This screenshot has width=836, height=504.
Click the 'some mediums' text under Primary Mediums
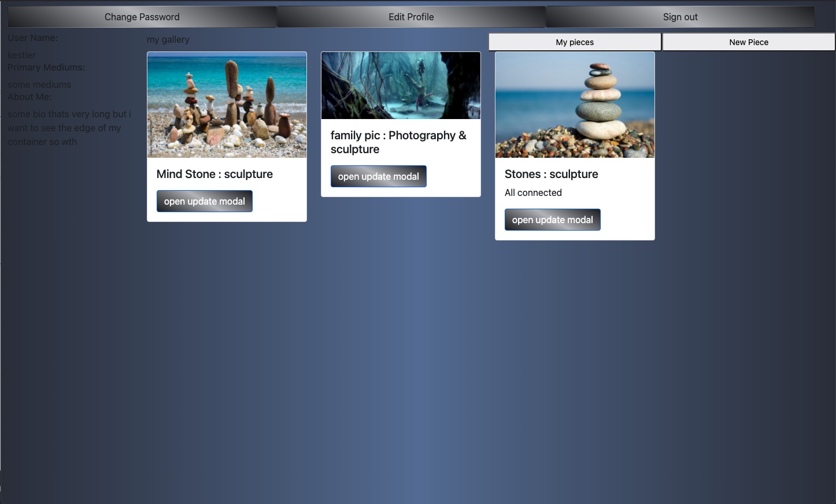pos(39,84)
